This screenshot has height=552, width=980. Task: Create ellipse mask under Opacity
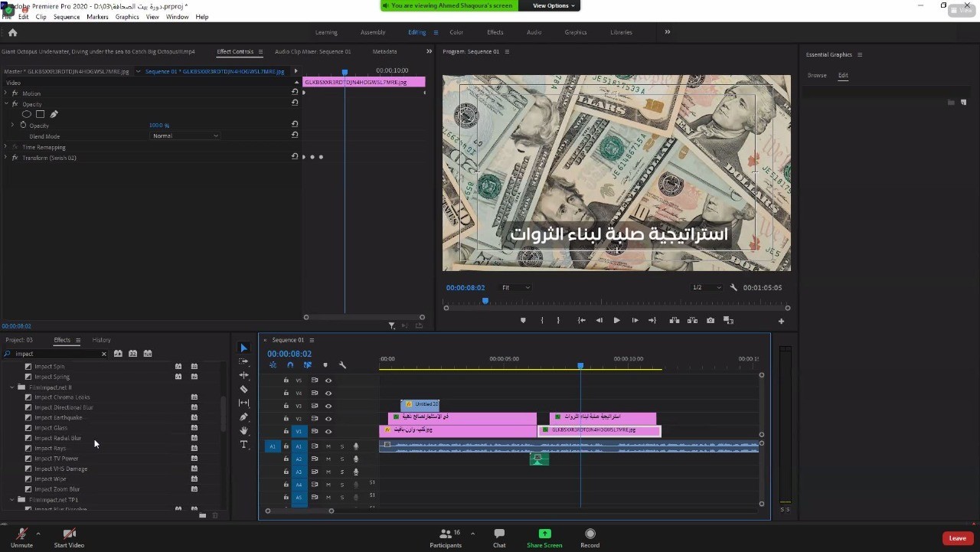click(27, 114)
